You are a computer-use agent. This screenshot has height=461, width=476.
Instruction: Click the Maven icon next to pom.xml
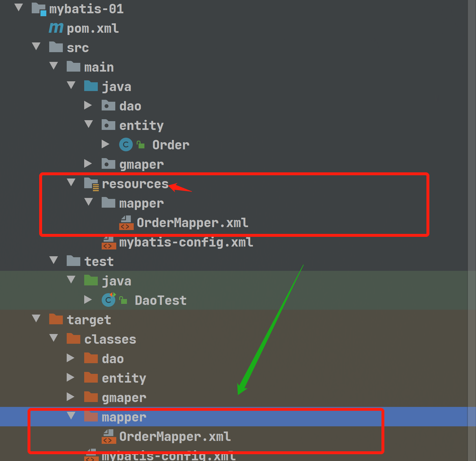56,28
